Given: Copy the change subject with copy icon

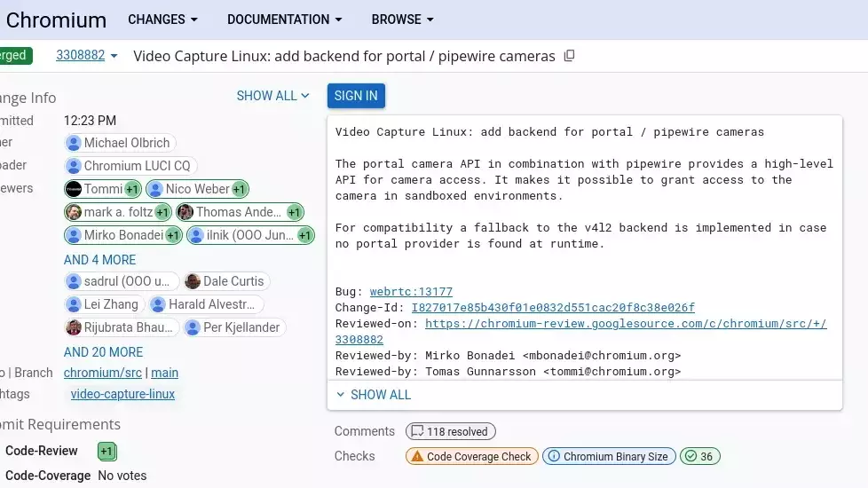Looking at the screenshot, I should pyautogui.click(x=569, y=56).
